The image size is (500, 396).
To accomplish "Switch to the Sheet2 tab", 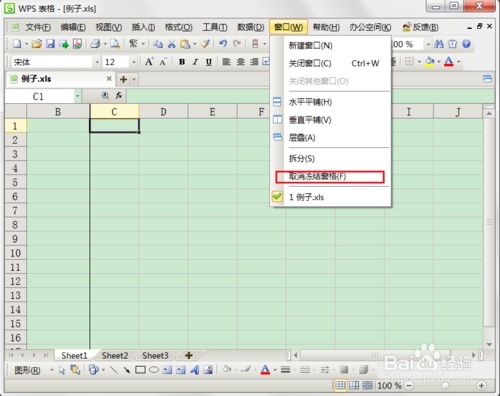I will pos(115,356).
